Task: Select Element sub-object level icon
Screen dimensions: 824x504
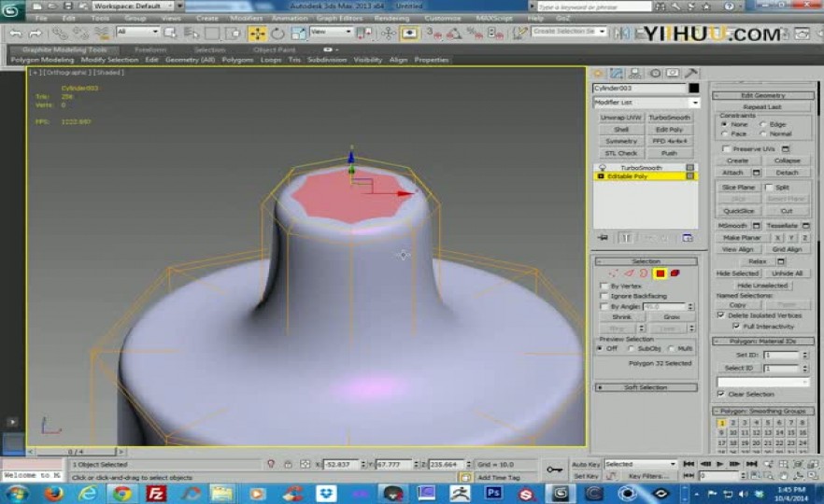Action: [675, 273]
